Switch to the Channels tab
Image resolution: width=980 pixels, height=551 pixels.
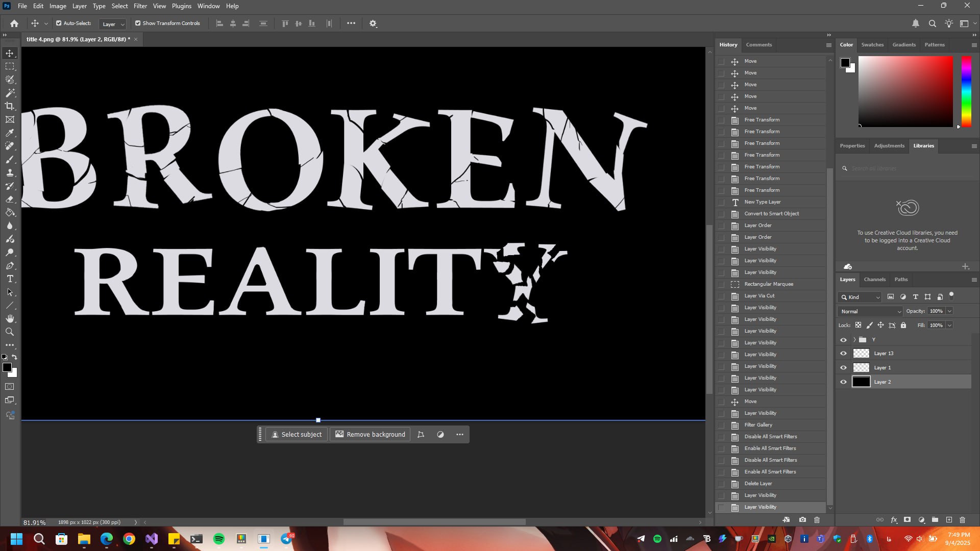pos(874,280)
